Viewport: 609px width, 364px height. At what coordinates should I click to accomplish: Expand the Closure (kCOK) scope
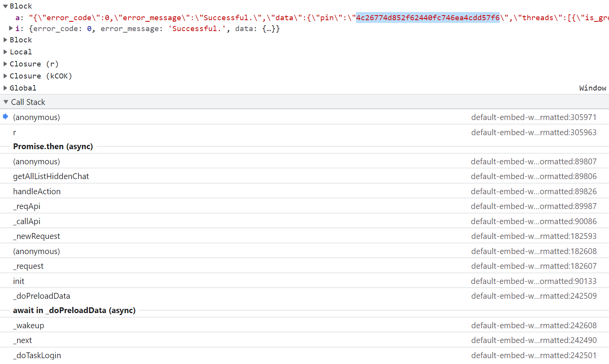coord(5,76)
